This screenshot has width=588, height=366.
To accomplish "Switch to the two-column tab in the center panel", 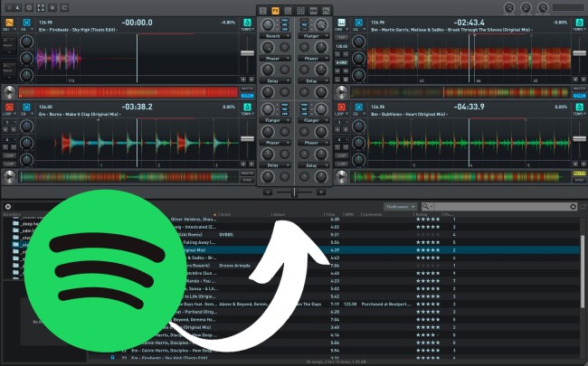I will (x=300, y=11).
